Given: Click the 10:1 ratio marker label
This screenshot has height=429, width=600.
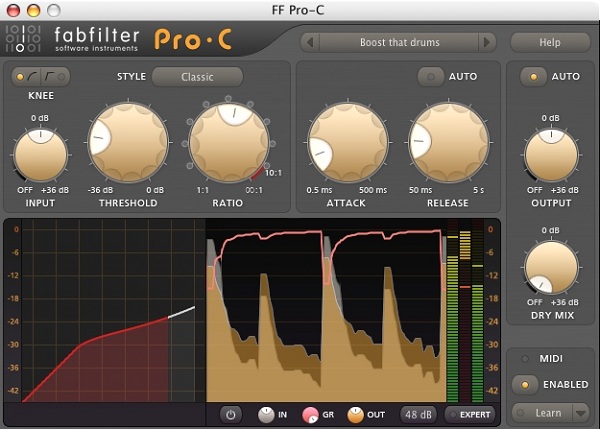Looking at the screenshot, I should [273, 173].
